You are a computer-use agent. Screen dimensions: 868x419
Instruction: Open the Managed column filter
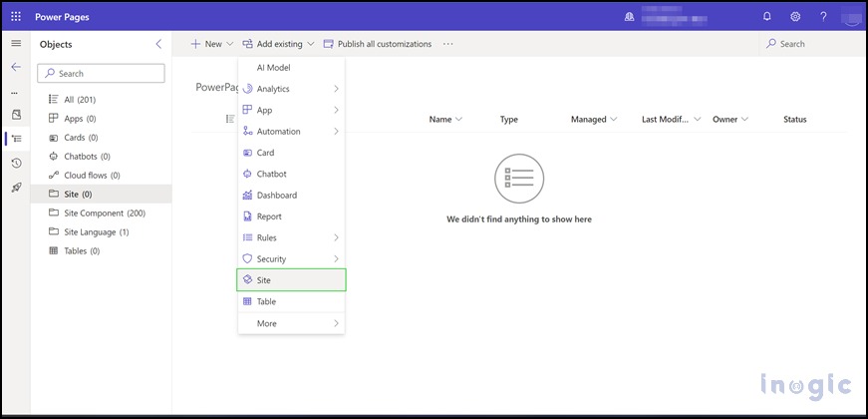[x=594, y=119]
